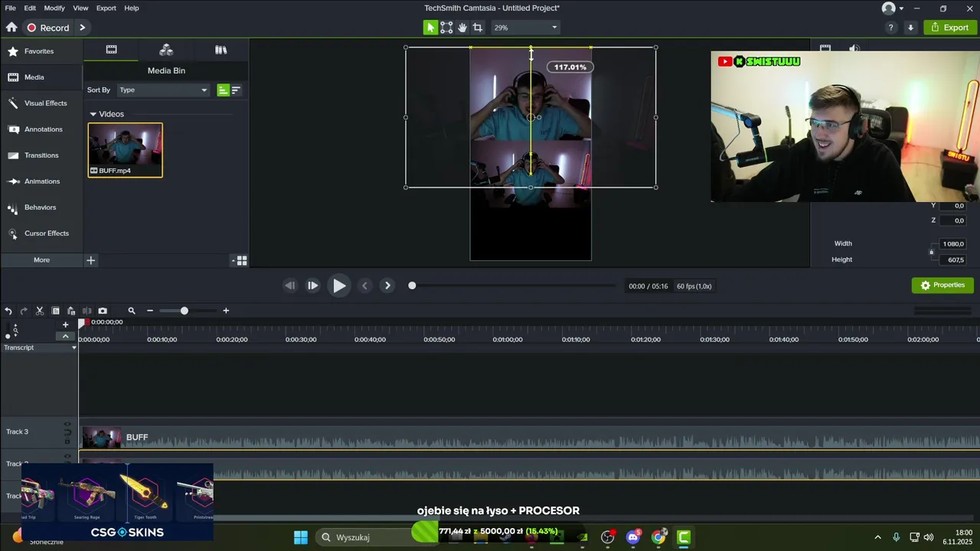Click the preview playback scrubber handle
This screenshot has width=980, height=551.
[x=412, y=285]
